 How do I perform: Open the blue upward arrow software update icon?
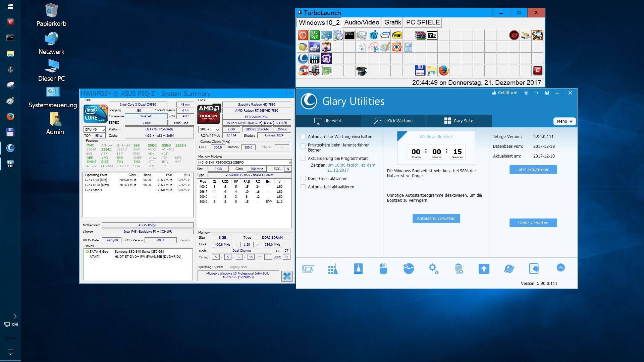[484, 268]
